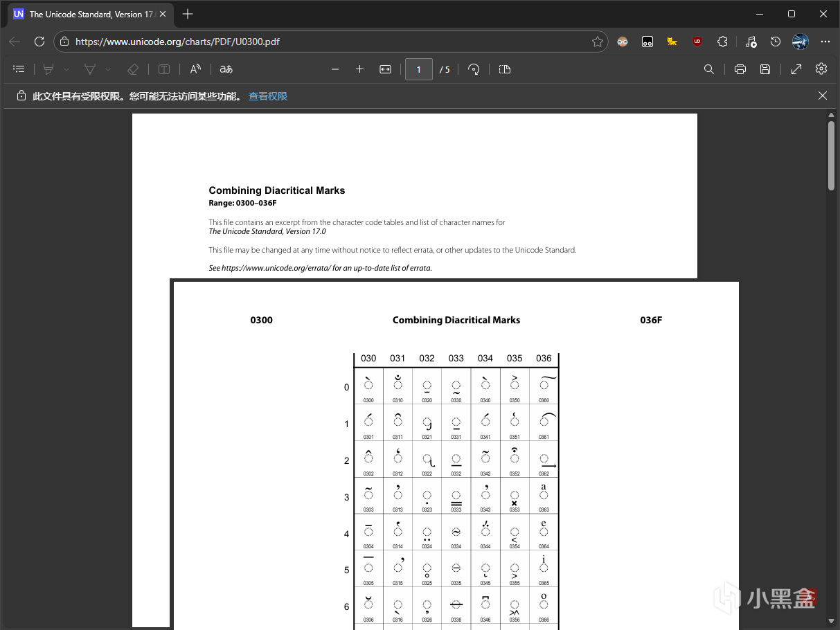
Task: View site information via the address bar lock
Action: coord(64,42)
